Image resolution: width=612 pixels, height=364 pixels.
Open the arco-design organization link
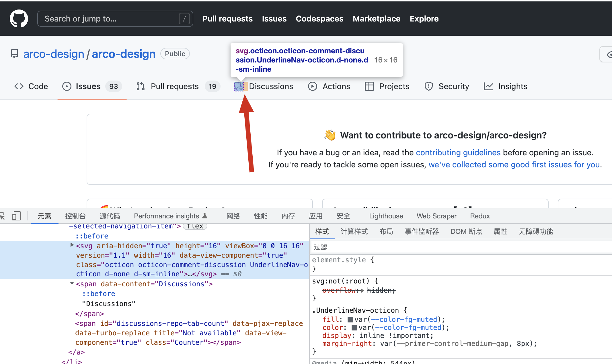click(54, 54)
